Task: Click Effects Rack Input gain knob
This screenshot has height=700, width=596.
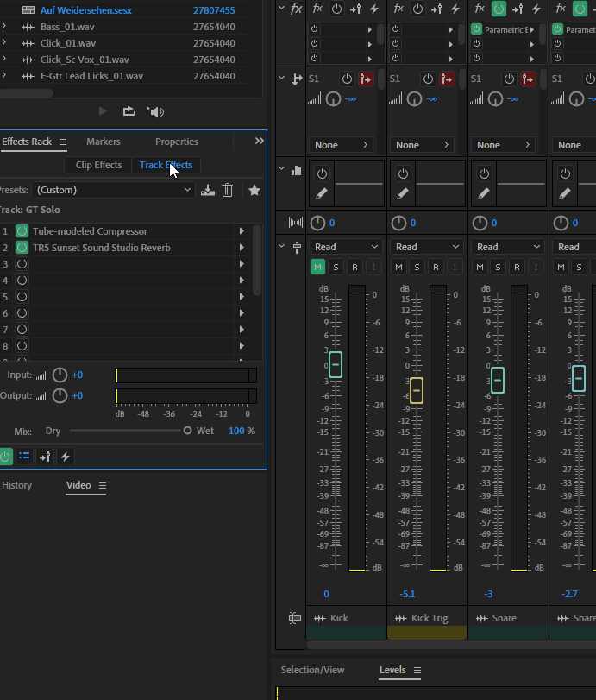Action: click(x=60, y=375)
